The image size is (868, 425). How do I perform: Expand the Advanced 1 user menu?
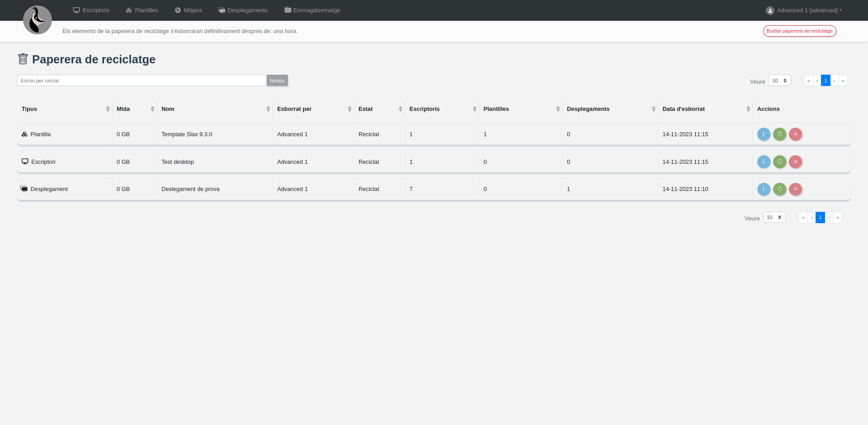[x=803, y=10]
